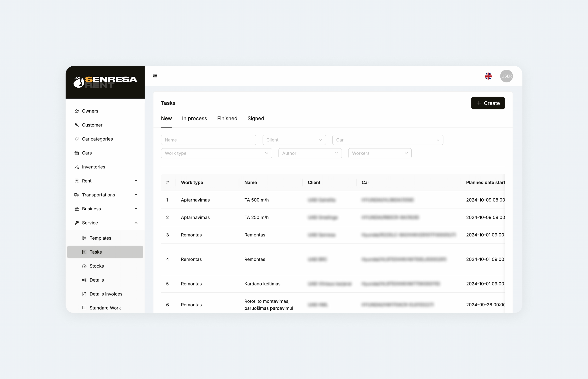This screenshot has width=588, height=379.
Task: Click the Stocks sidebar icon
Action: pyautogui.click(x=84, y=266)
